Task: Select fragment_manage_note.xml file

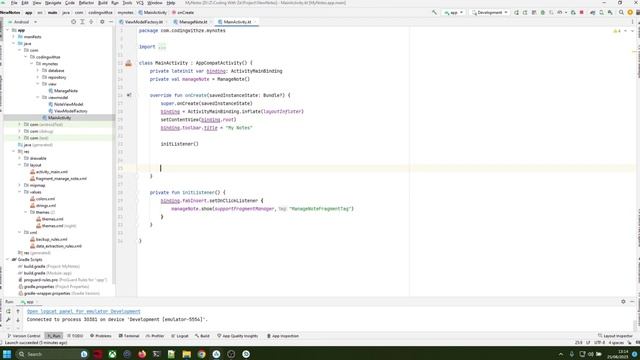Action: 58,178
